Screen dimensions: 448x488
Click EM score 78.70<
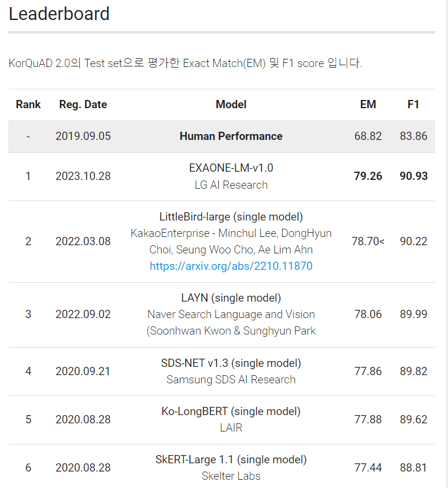[368, 242]
